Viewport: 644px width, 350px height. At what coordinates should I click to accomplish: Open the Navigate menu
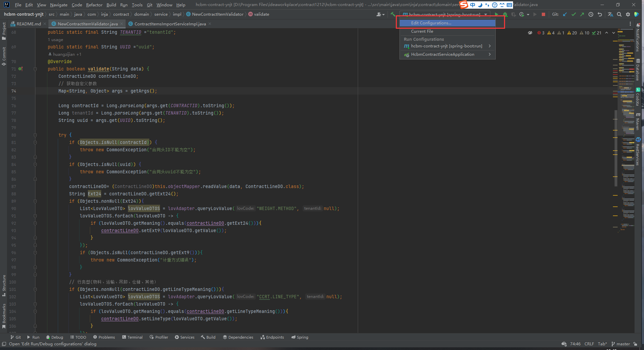coord(59,5)
